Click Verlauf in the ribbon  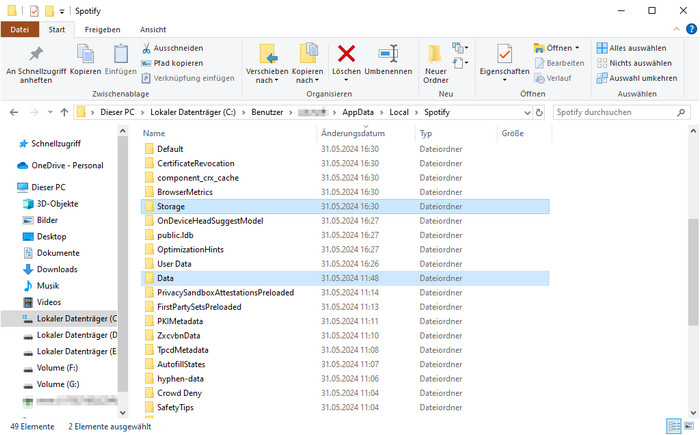[x=553, y=78]
